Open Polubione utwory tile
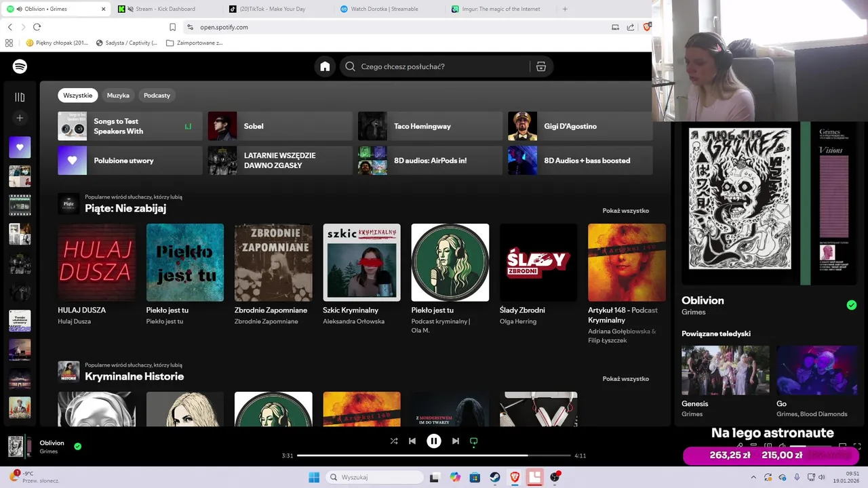868x488 pixels. [130, 161]
